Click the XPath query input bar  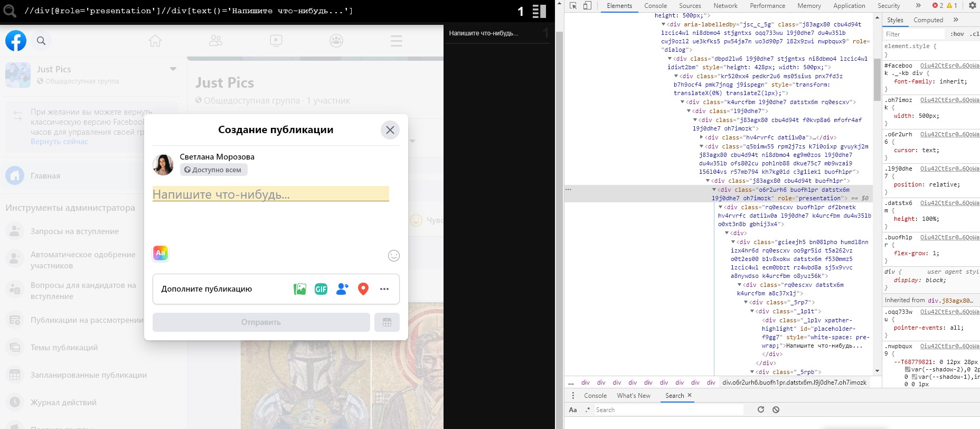264,11
